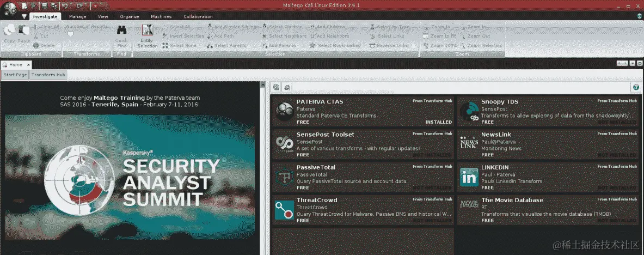644x255 pixels.
Task: Switch to the Machines ribbon tab
Action: (161, 16)
